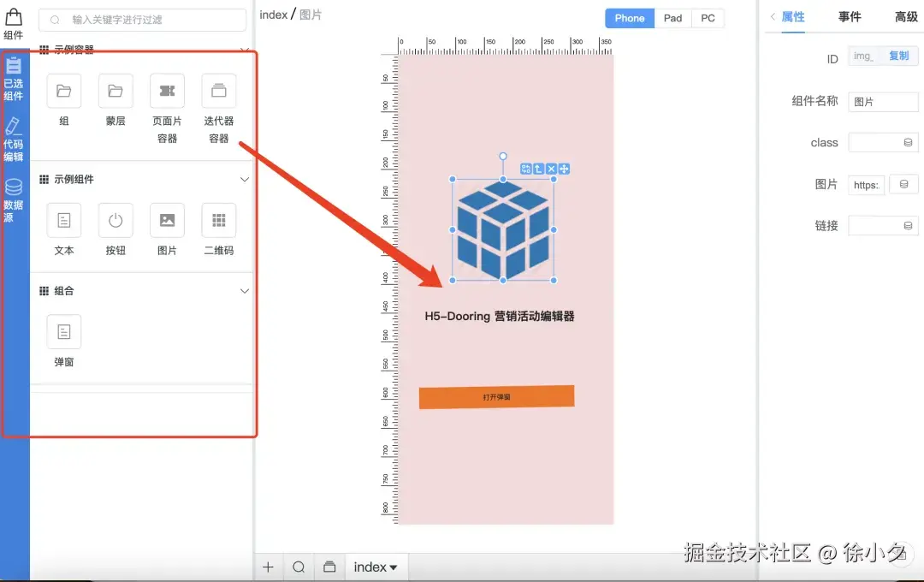This screenshot has width=924, height=582.
Task: Click the layers icon in bottom bar
Action: click(329, 567)
